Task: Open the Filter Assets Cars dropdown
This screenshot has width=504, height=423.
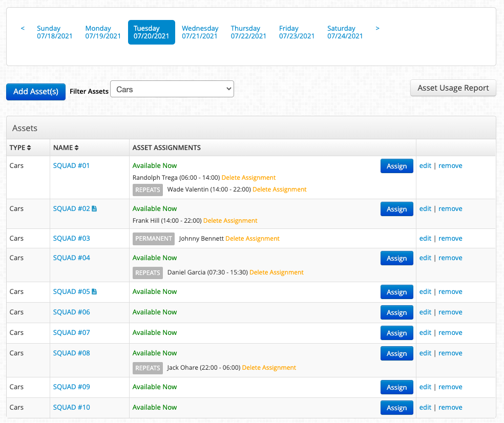Action: (172, 89)
